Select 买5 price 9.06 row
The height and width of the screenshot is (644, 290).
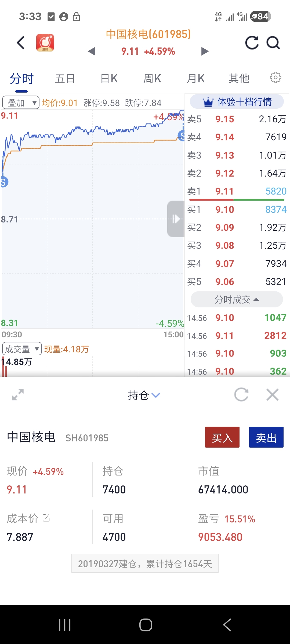[237, 281]
